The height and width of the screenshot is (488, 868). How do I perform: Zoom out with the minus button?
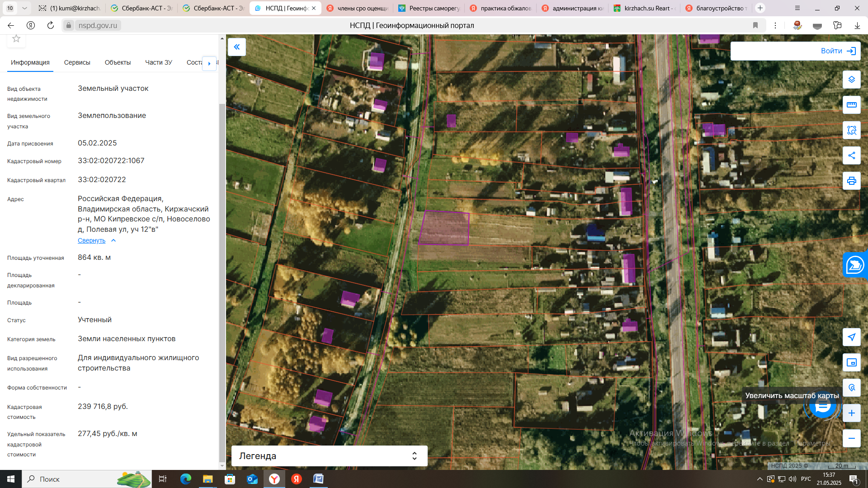pyautogui.click(x=851, y=438)
